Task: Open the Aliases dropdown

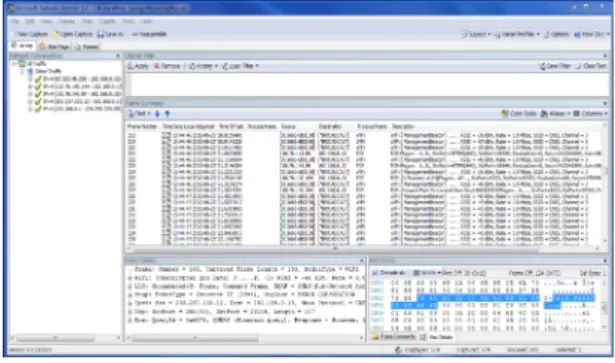Action: coord(555,114)
